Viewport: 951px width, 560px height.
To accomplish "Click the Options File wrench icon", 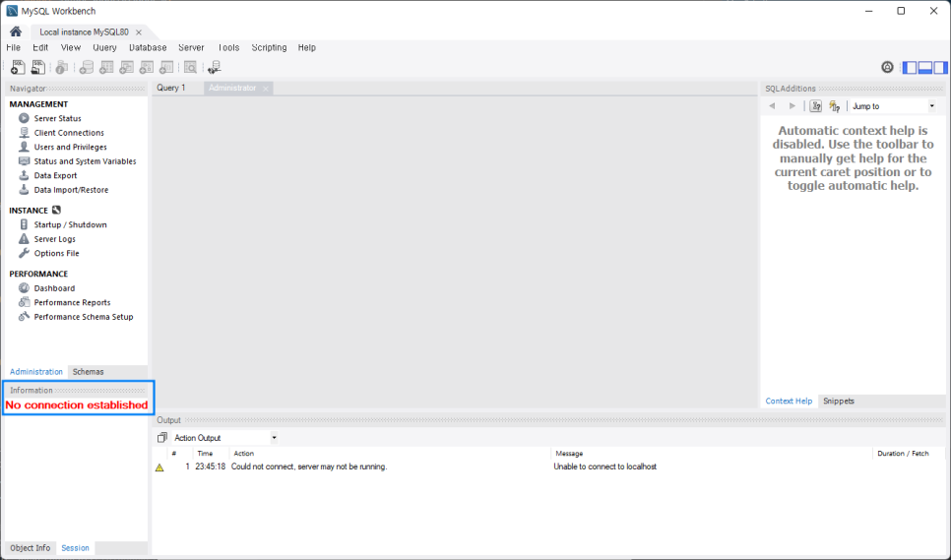I will [24, 253].
